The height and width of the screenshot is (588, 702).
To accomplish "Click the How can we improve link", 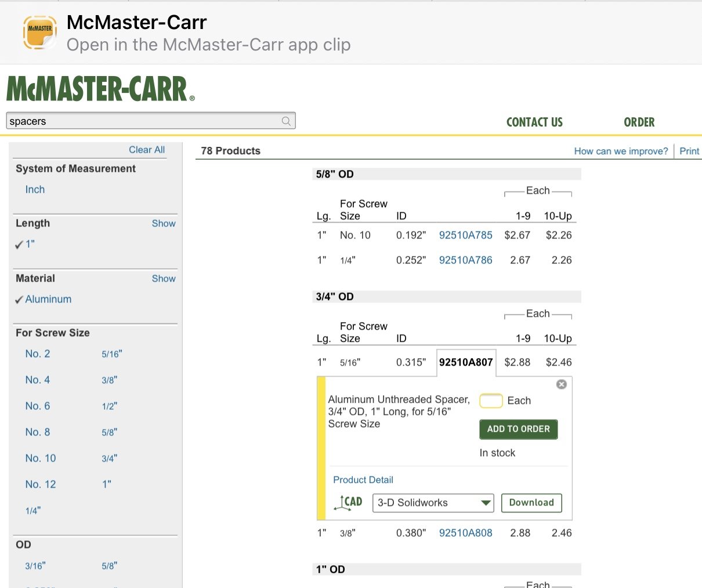I will tap(621, 151).
